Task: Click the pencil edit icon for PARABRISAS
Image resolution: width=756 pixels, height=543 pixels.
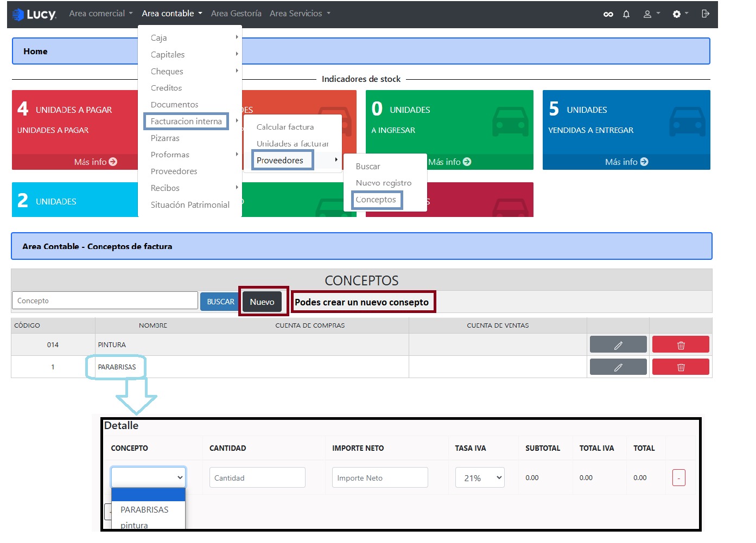Action: [618, 367]
